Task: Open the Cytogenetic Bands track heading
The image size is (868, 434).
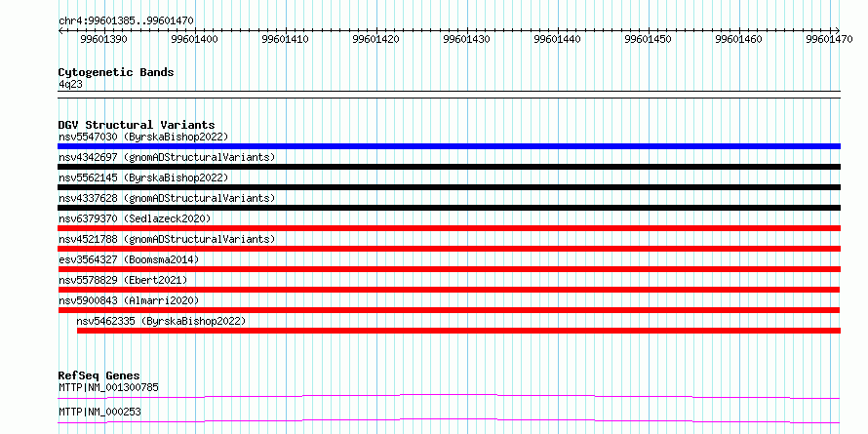Action: (x=116, y=72)
